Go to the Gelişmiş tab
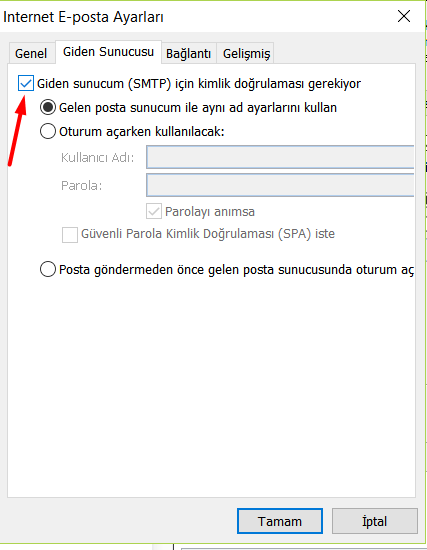427x550 pixels. coord(246,53)
